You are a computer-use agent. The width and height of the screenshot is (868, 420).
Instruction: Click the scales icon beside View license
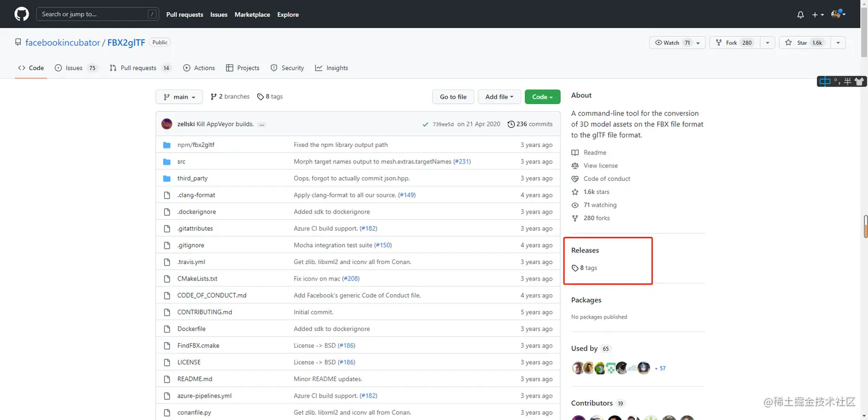pos(575,166)
